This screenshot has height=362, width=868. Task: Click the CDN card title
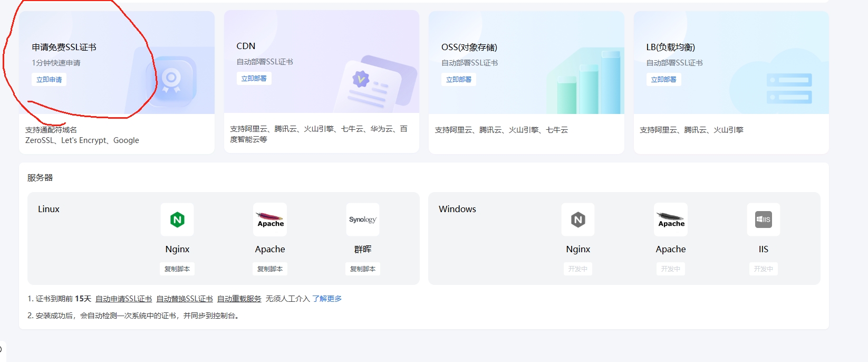[246, 46]
